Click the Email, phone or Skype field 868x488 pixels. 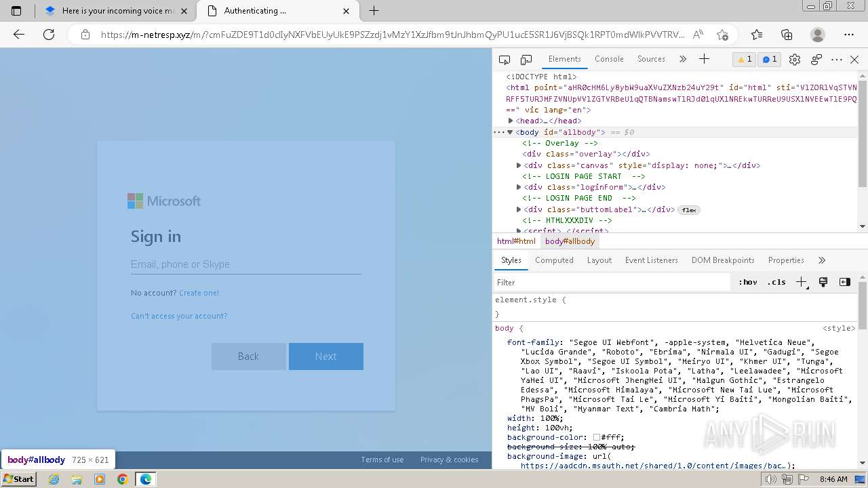pos(245,264)
